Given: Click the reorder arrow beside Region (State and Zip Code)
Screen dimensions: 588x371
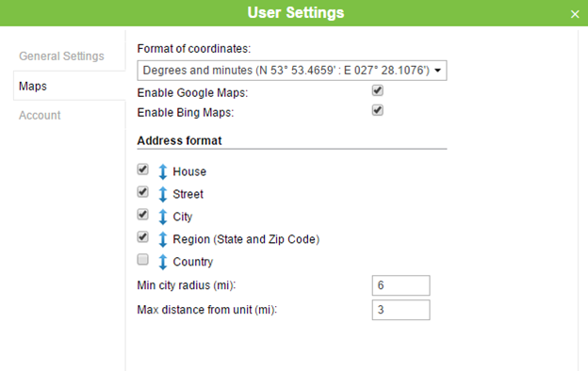Looking at the screenshot, I should pos(163,239).
